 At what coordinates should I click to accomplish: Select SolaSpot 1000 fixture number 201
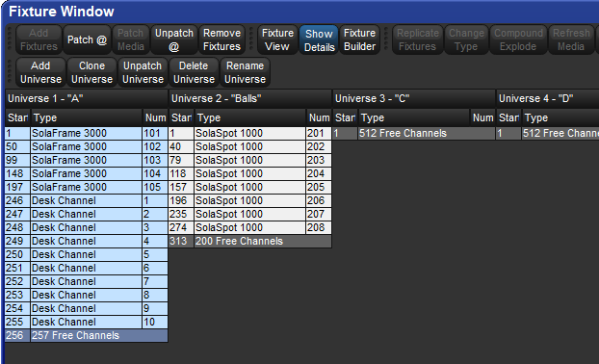pos(250,133)
